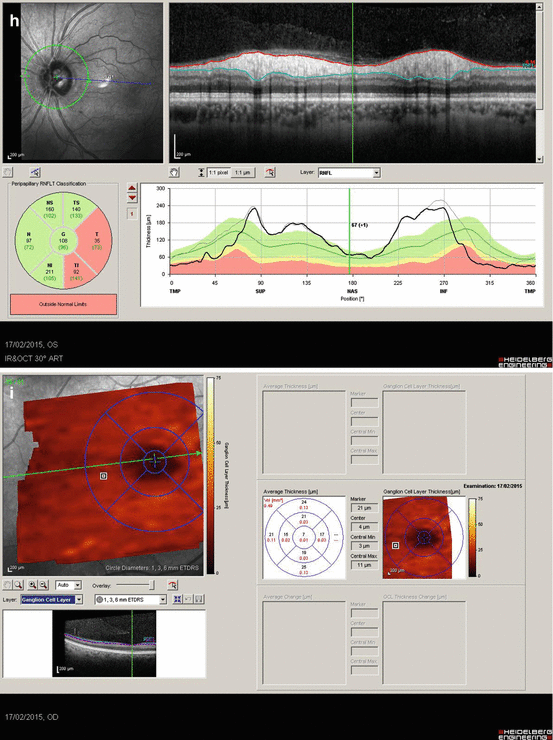The width and height of the screenshot is (553, 740).
Task: Click the Overlay opacity slider
Action: pyautogui.click(x=135, y=585)
